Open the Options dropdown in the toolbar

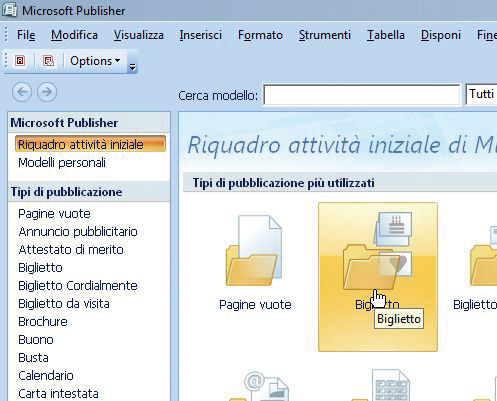point(95,61)
